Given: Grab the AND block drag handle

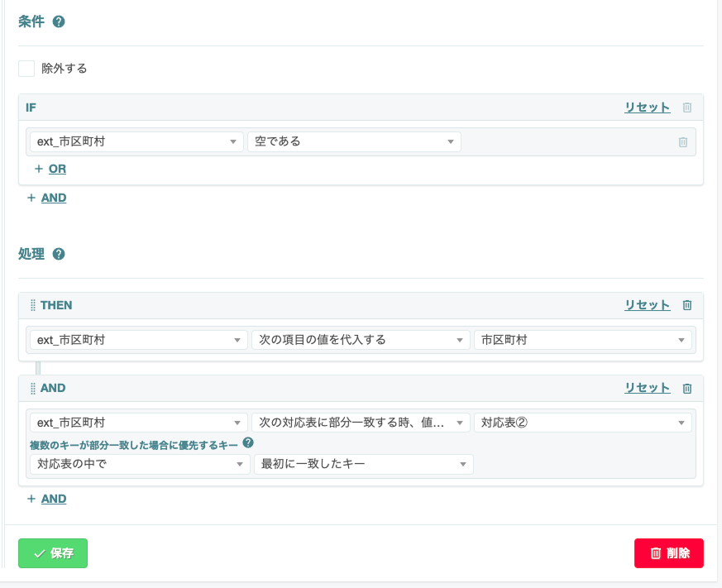Looking at the screenshot, I should [x=33, y=388].
